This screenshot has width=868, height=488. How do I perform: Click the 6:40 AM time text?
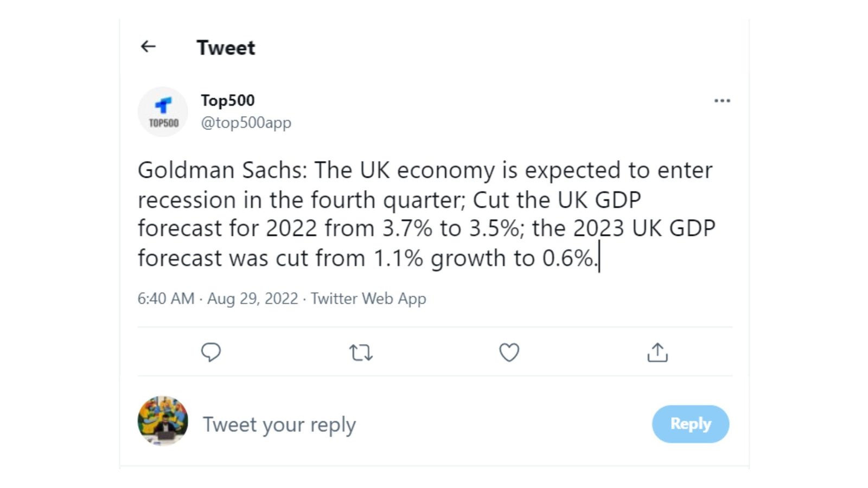165,299
